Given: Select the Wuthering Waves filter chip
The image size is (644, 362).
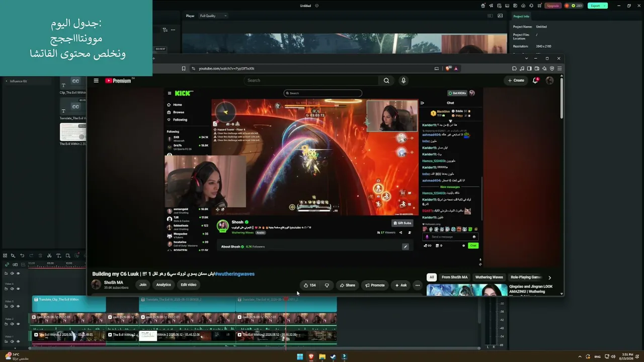Looking at the screenshot, I should (489, 277).
